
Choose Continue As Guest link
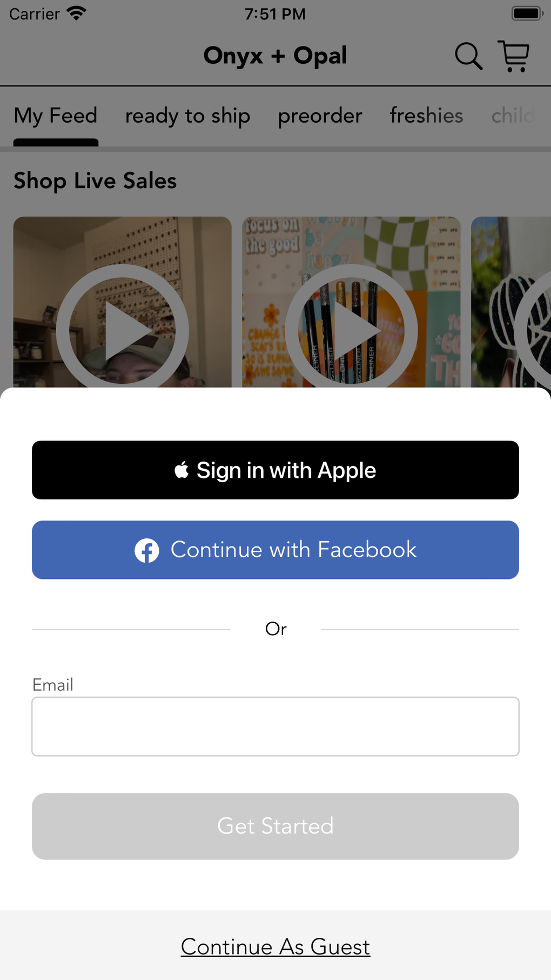pyautogui.click(x=275, y=947)
